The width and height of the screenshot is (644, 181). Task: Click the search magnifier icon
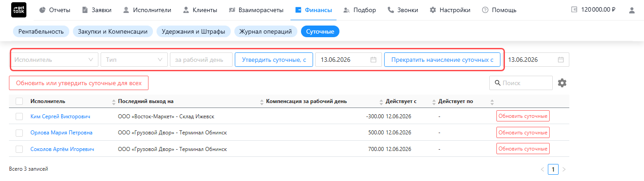pyautogui.click(x=497, y=83)
